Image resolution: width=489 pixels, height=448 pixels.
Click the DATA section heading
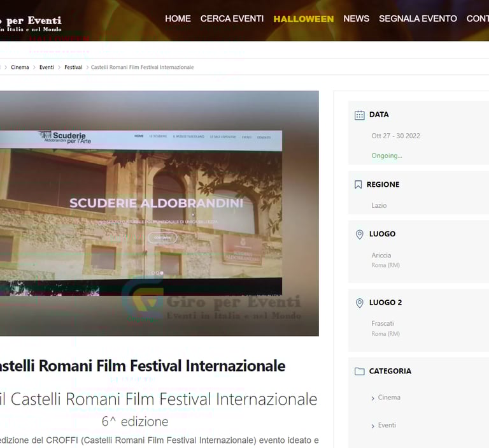[379, 115]
